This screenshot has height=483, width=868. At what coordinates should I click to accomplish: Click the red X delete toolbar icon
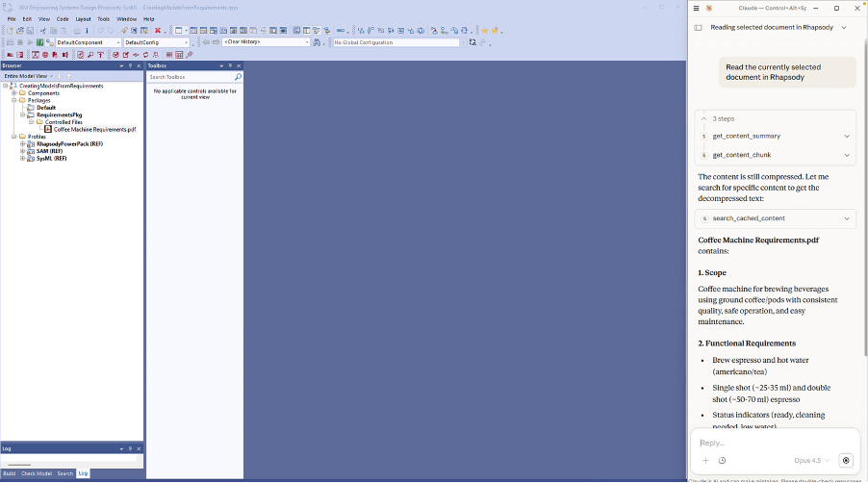[158, 31]
